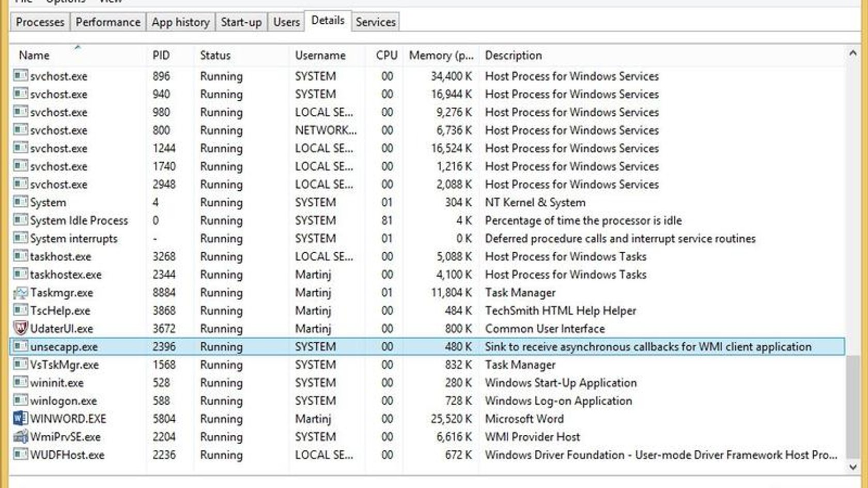Sort by the CPU column header

(386, 55)
